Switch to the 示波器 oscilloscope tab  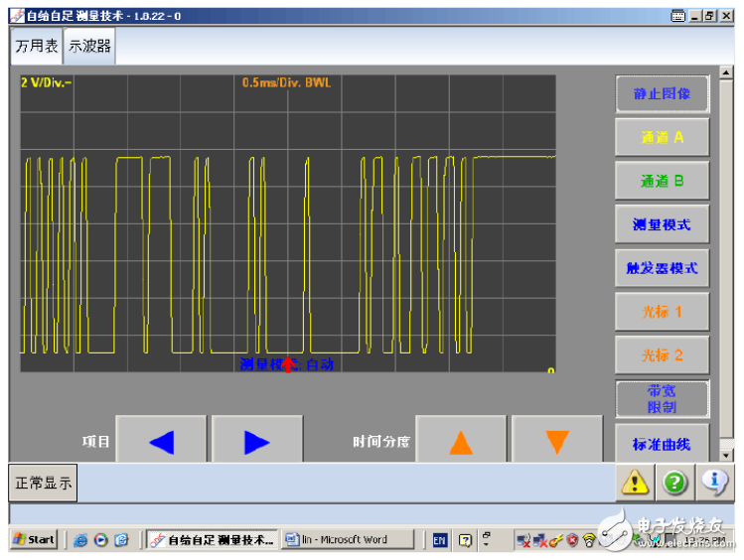(89, 46)
